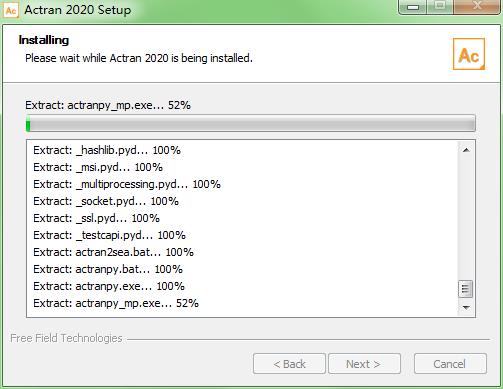Click the large orange Ac logo
This screenshot has width=503, height=389.
pyautogui.click(x=469, y=54)
